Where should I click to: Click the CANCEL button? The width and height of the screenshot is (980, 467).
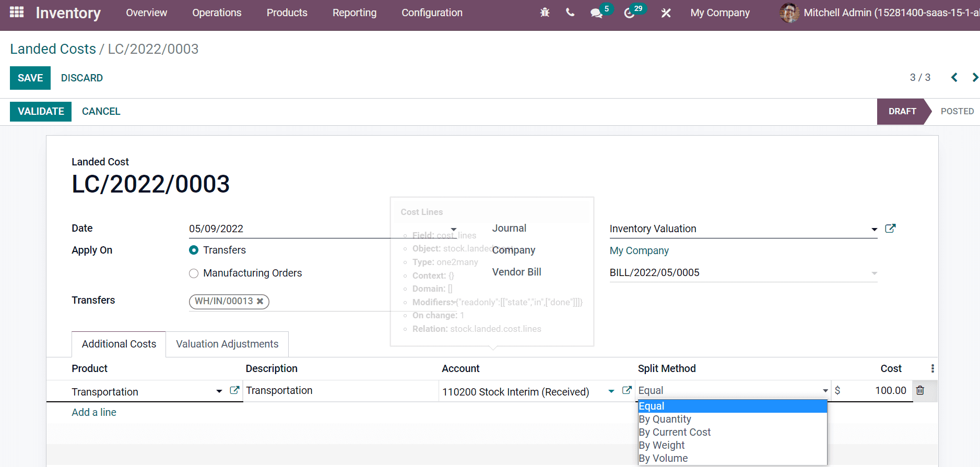101,111
